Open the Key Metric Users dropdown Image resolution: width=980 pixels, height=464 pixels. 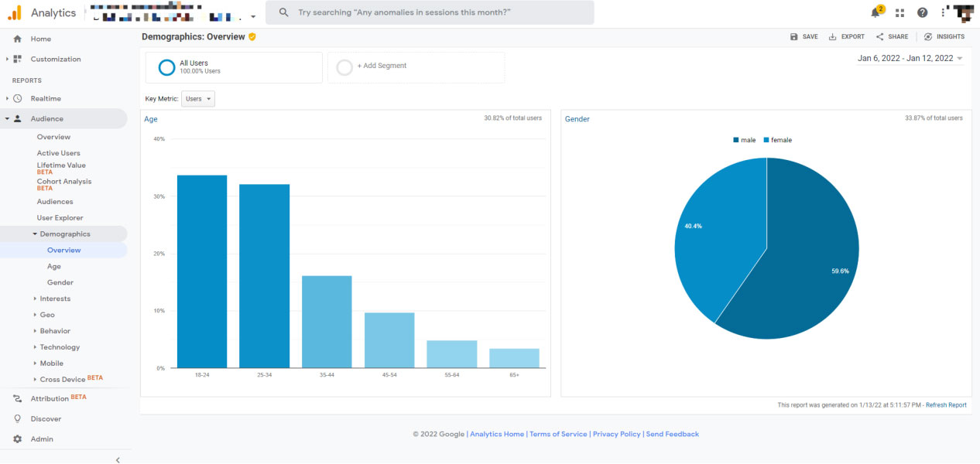tap(198, 99)
